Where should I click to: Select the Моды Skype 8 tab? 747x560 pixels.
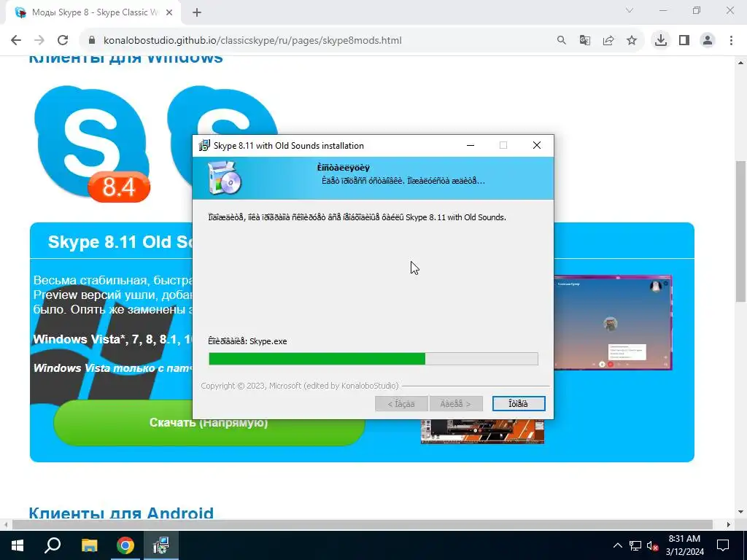point(93,13)
